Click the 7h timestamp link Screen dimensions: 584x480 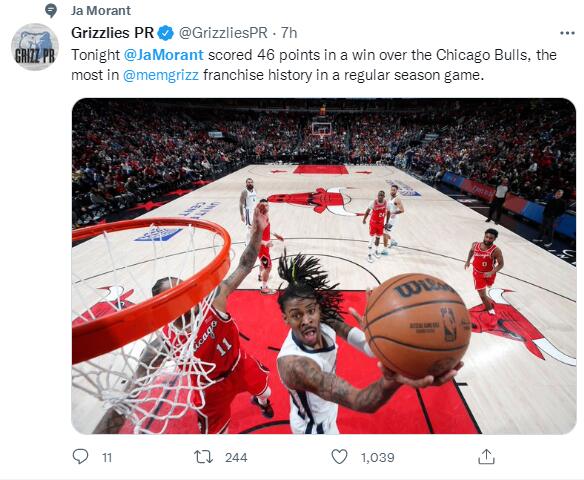(289, 33)
